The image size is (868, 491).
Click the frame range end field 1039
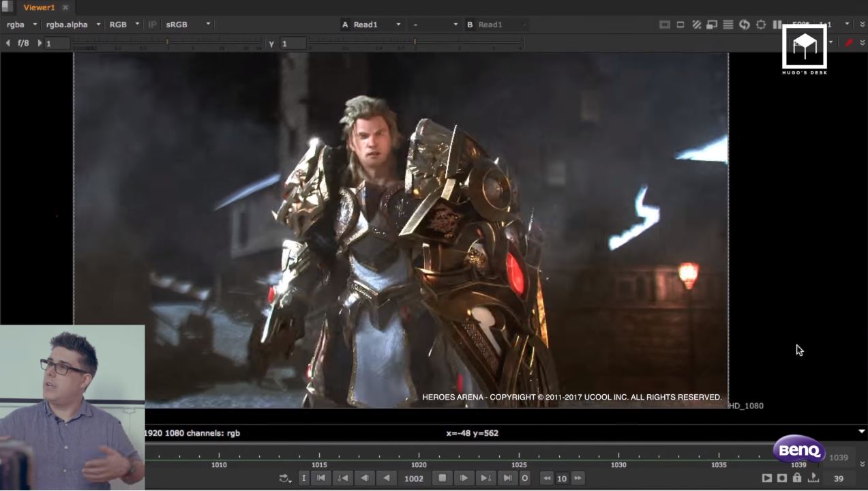(x=839, y=458)
